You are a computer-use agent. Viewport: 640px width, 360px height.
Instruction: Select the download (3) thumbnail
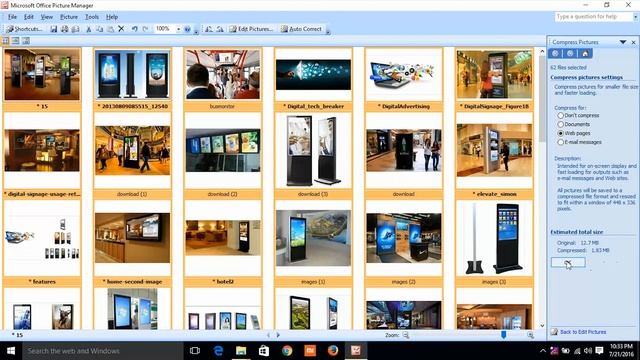click(313, 156)
